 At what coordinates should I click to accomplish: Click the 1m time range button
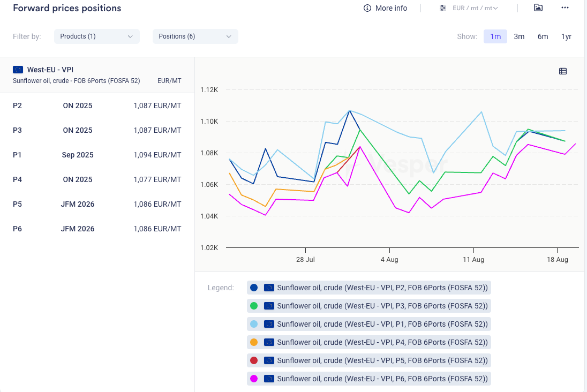495,36
